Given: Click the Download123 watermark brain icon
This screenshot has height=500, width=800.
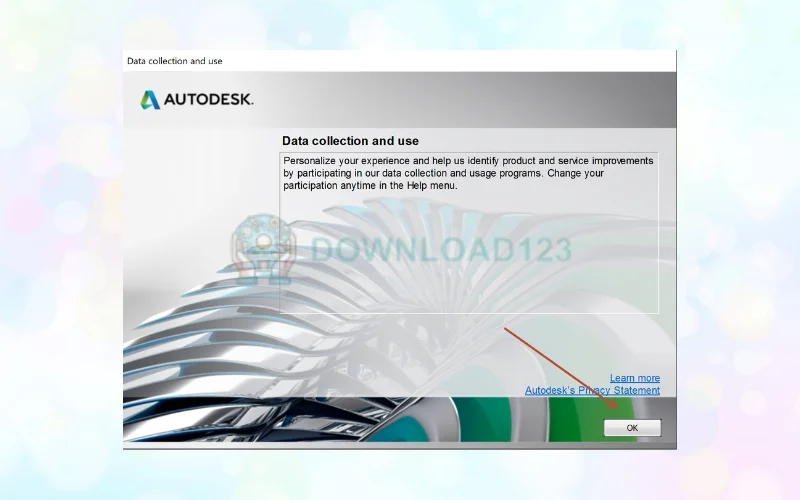Looking at the screenshot, I should click(264, 243).
